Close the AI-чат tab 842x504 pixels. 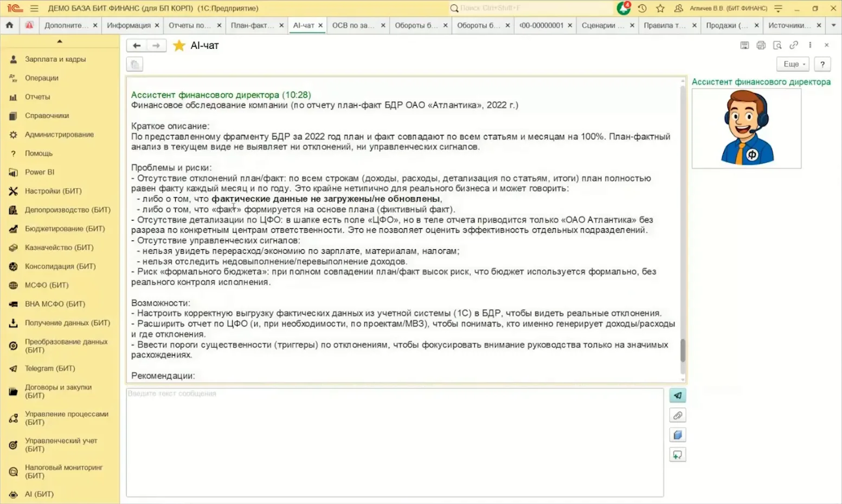point(320,25)
